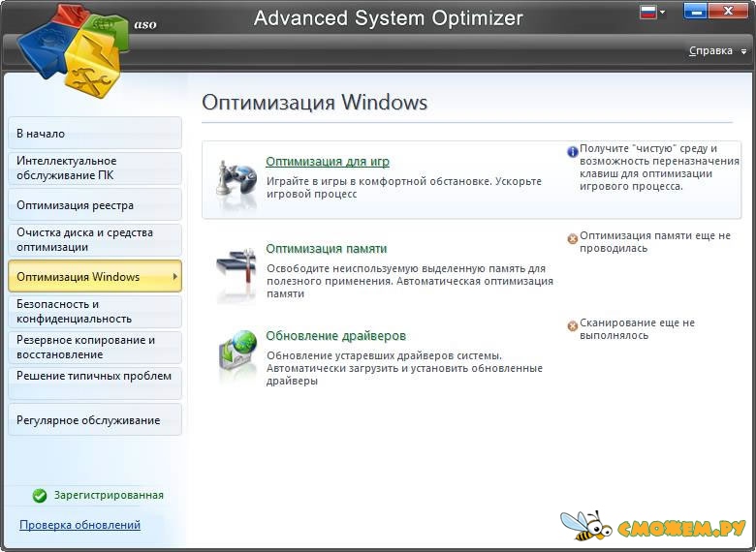Open the Оптимизация памяти link
Screen dimensions: 756x552
(327, 249)
